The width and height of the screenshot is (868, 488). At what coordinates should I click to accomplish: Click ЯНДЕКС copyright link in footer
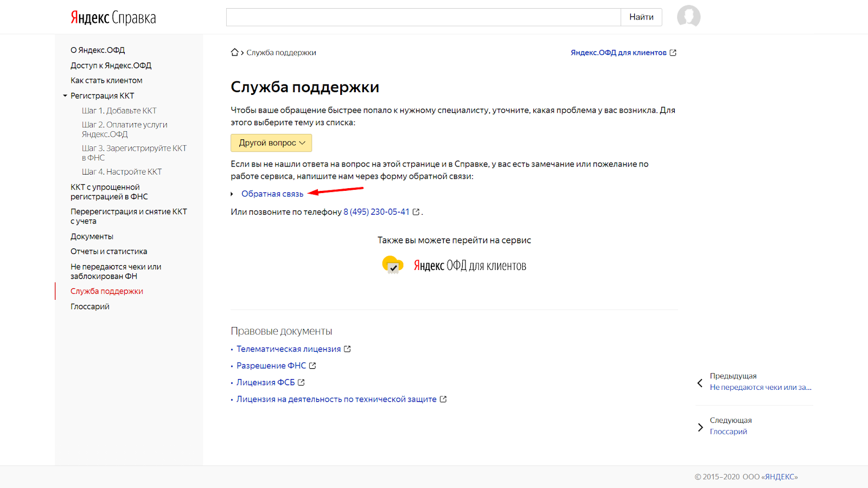pos(780,477)
